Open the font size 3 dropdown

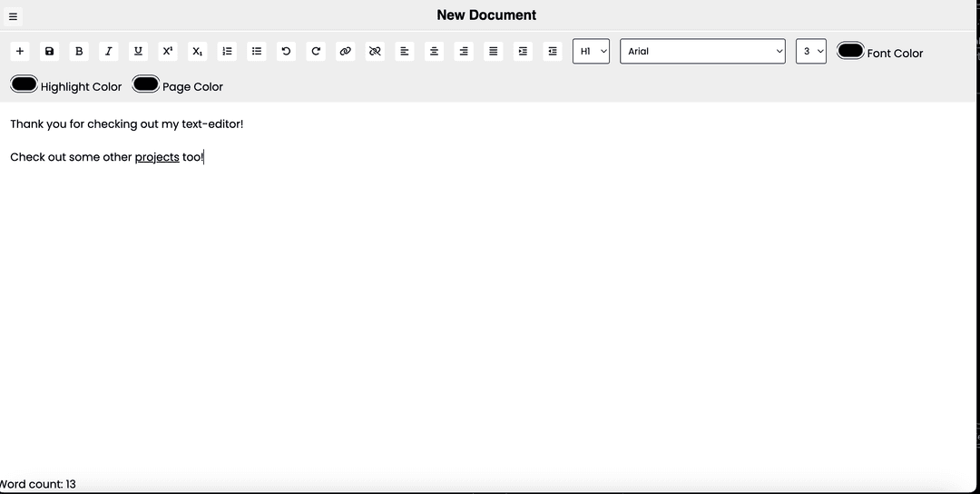pyautogui.click(x=811, y=51)
